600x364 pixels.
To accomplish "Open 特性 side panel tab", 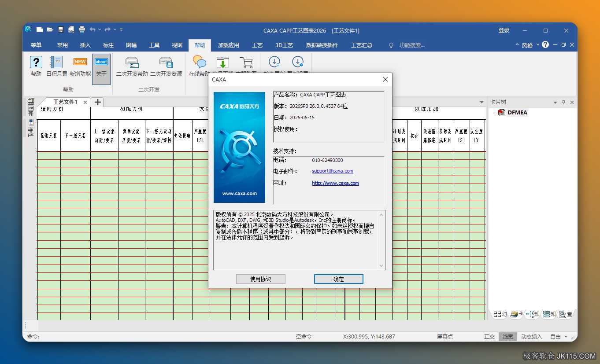I will pos(30,128).
